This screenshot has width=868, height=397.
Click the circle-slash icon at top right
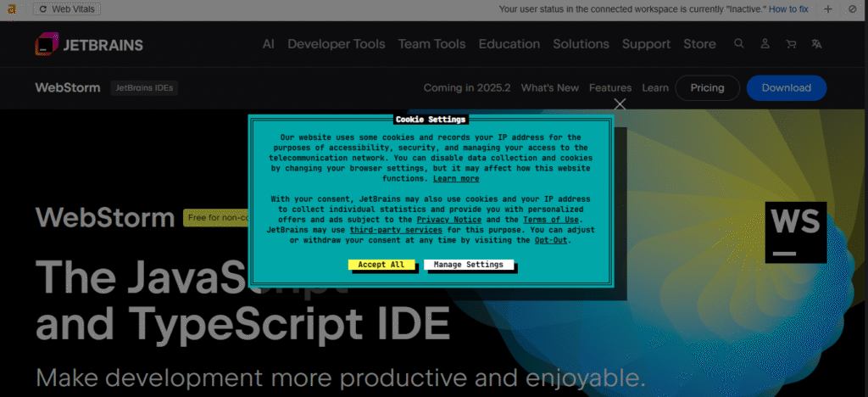(x=853, y=8)
